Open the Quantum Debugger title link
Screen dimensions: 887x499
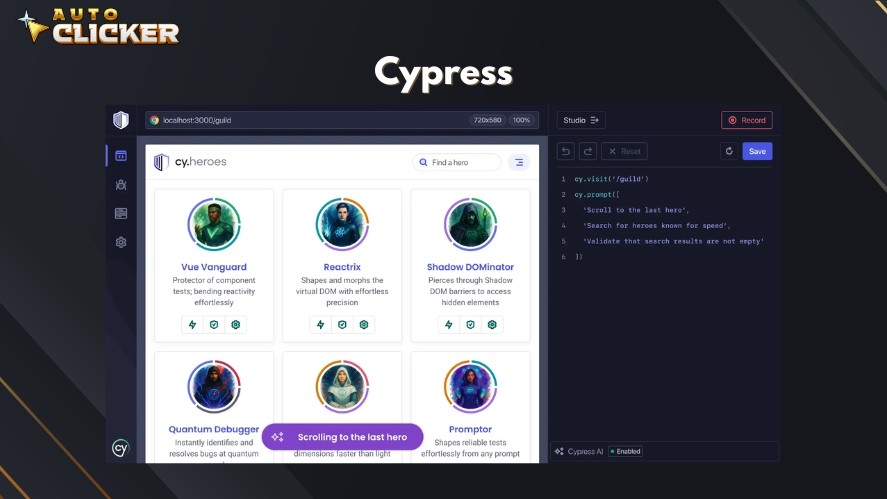[214, 429]
